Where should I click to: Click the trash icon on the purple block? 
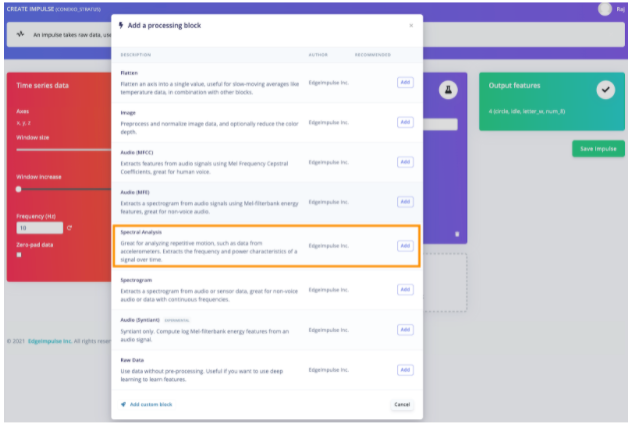coord(457,234)
